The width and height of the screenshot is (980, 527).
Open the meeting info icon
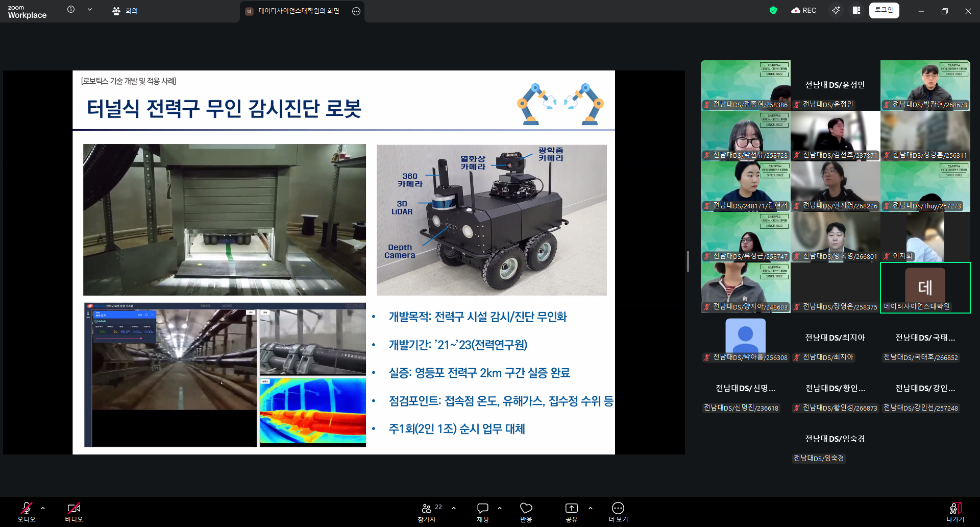[x=71, y=10]
